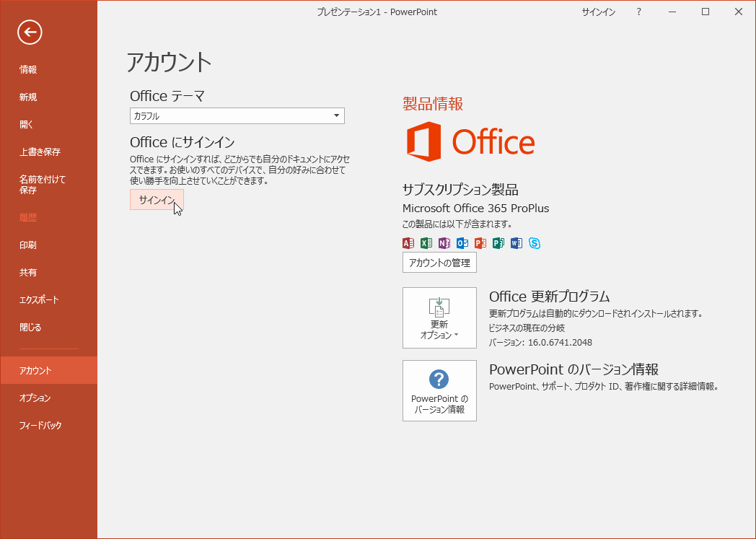Click the Word app icon
Viewport: 756px width, 539px height.
pos(517,243)
